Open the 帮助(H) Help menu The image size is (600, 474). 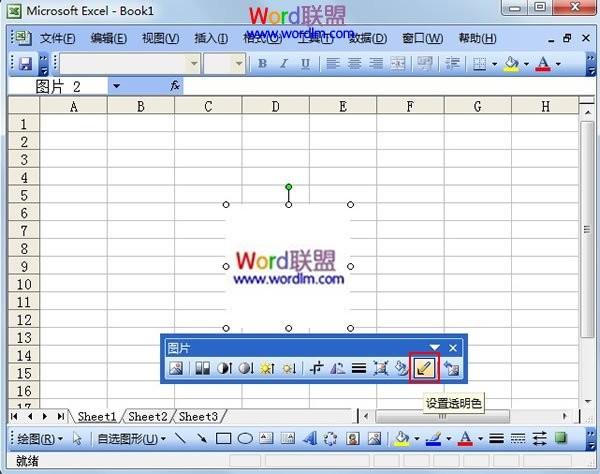tap(477, 38)
